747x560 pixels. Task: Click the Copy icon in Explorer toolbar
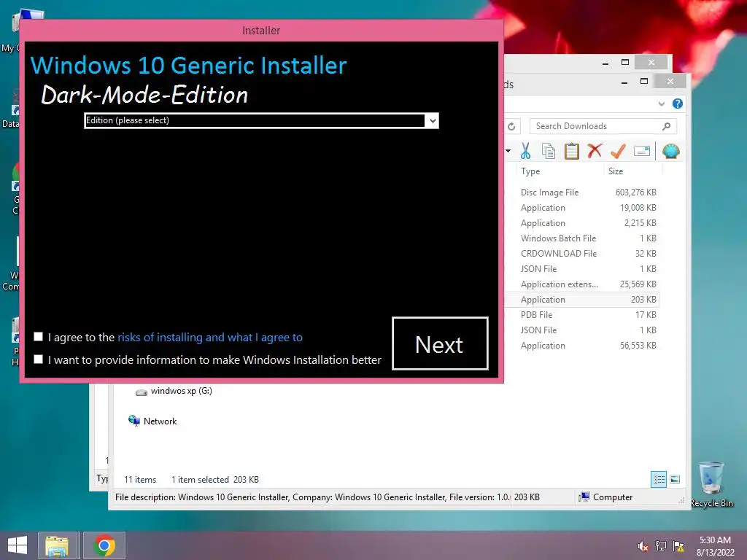(x=549, y=152)
